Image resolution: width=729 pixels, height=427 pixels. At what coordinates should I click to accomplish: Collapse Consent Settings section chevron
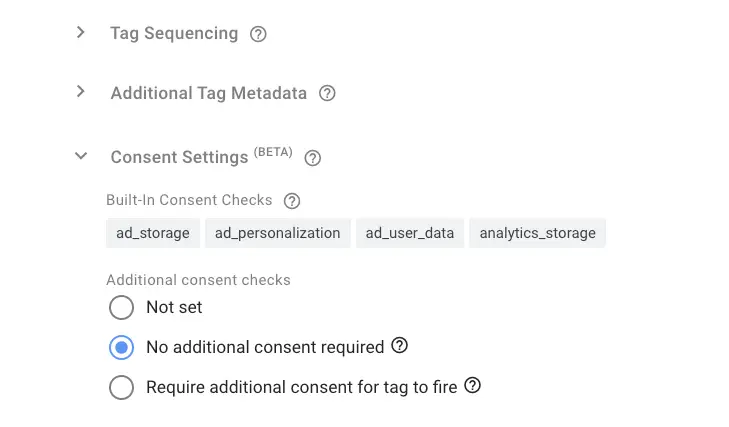pos(81,157)
